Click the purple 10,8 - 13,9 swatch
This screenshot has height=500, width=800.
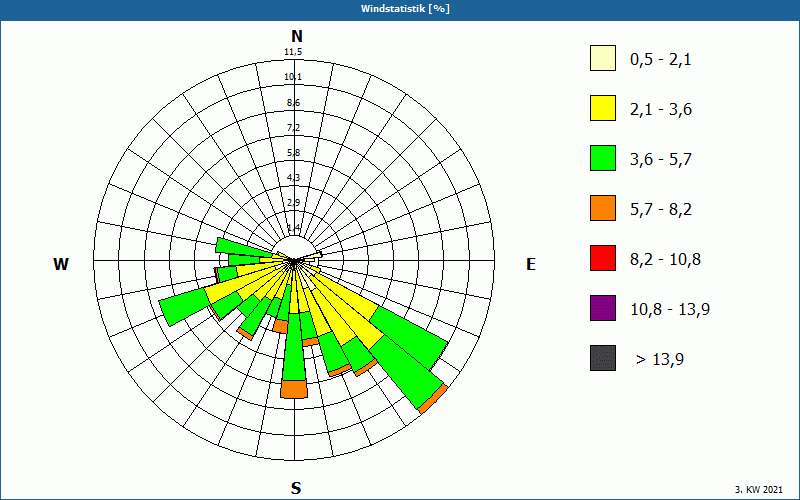click(x=603, y=308)
